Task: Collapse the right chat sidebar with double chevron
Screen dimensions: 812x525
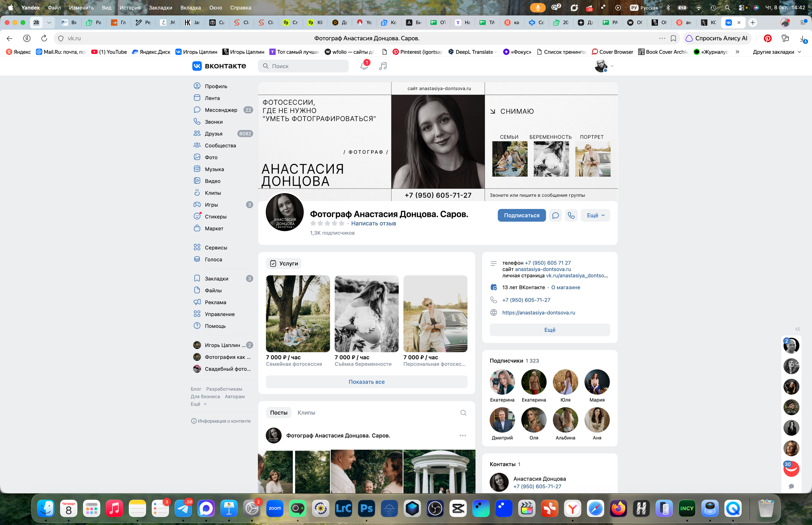Action: pyautogui.click(x=798, y=329)
